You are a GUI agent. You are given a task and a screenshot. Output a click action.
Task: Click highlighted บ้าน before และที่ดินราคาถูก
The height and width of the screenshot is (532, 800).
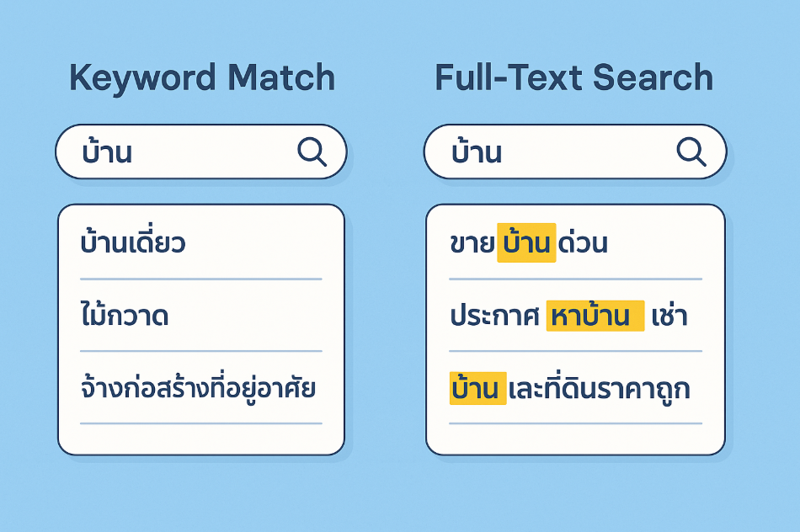478,389
